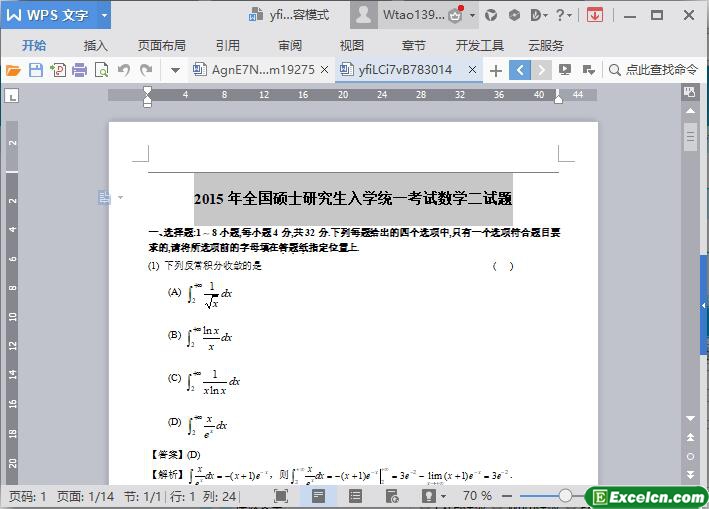This screenshot has height=509, width=709.
Task: Open the D-shaped icon dropdown in title bar
Action: [x=539, y=15]
